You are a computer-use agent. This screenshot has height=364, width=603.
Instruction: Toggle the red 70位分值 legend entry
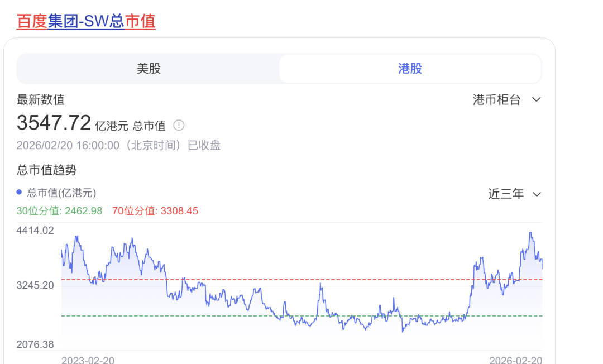(155, 211)
